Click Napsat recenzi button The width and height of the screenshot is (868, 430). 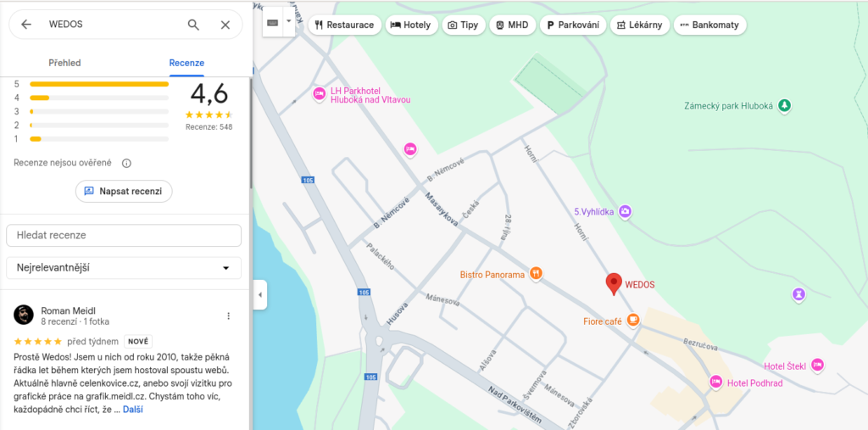coord(124,191)
